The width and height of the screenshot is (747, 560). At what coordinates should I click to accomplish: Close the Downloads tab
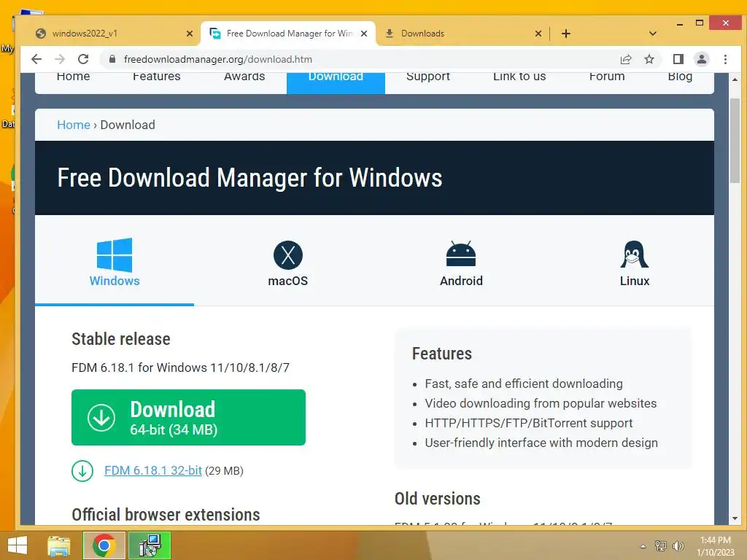click(x=538, y=34)
